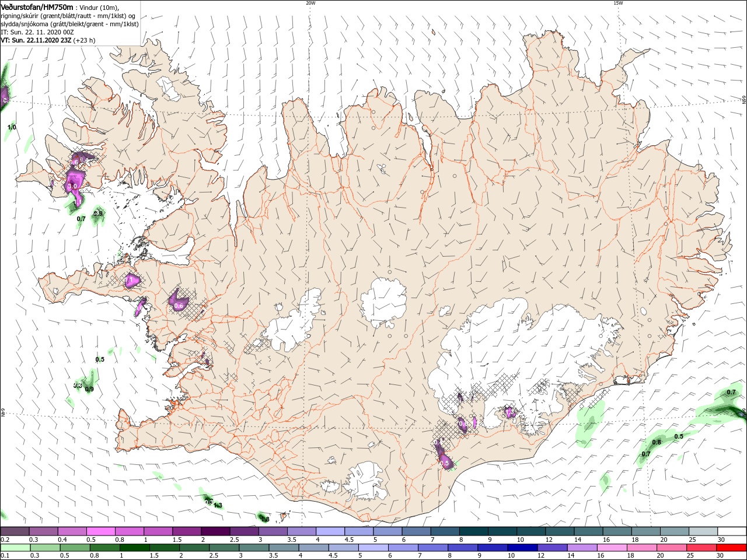
Task: Click the '30' label in the snow legend row
Action: point(721,540)
